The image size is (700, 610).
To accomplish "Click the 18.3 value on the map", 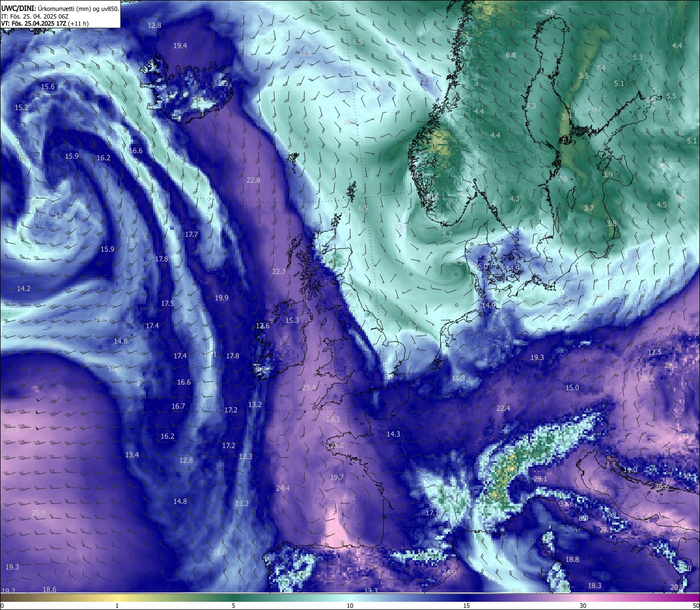I will 594,586.
